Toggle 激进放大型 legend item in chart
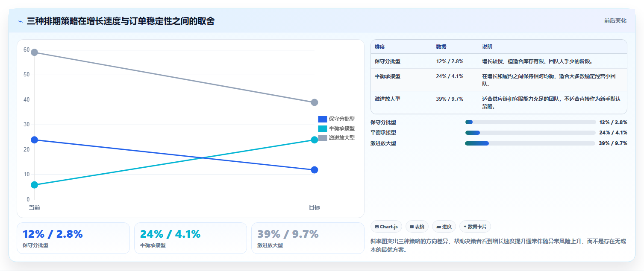 (336, 138)
